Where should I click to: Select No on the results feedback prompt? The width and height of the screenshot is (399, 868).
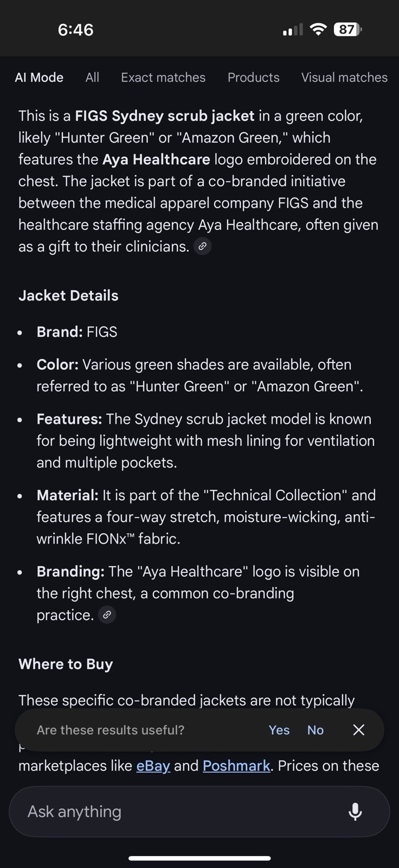pos(315,730)
